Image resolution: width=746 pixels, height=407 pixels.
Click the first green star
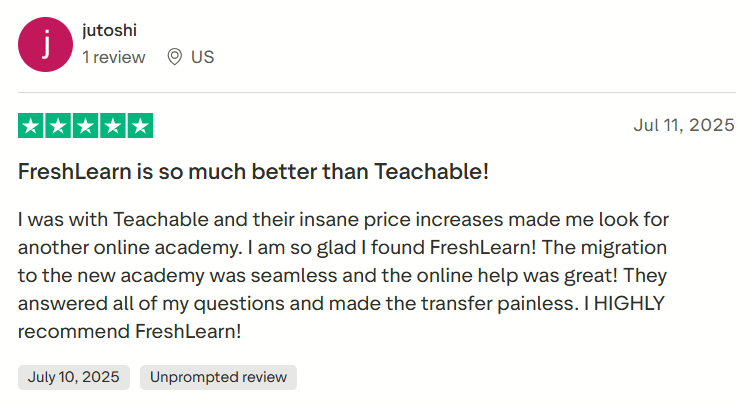(x=31, y=126)
